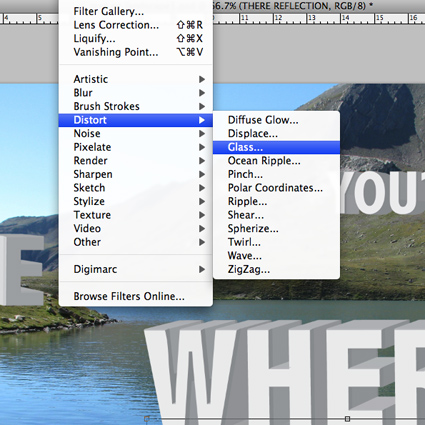Open the Liquify filter

(136, 39)
